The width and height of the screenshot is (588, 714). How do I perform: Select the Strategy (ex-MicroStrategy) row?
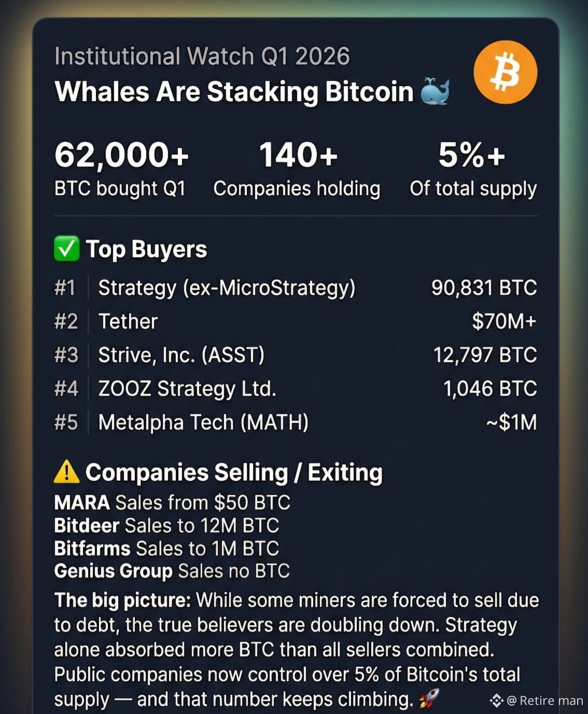click(227, 288)
